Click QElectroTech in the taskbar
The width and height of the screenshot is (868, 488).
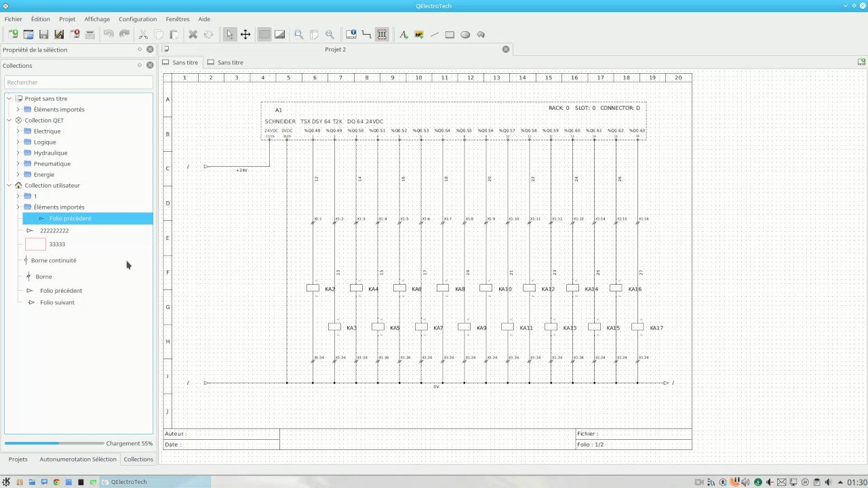click(x=155, y=482)
